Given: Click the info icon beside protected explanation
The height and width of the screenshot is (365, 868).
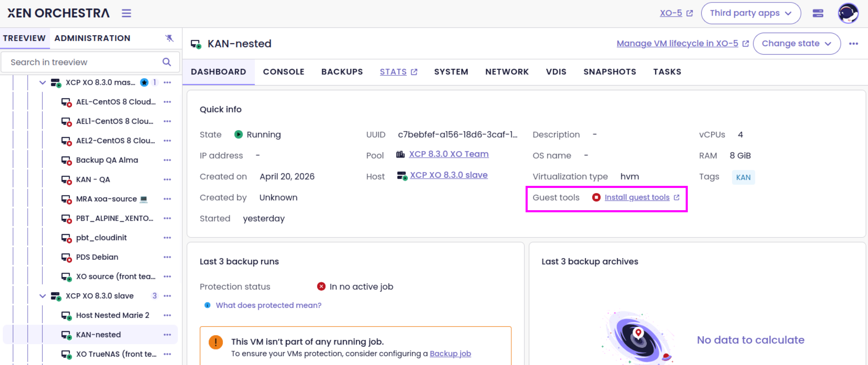Looking at the screenshot, I should pos(207,305).
